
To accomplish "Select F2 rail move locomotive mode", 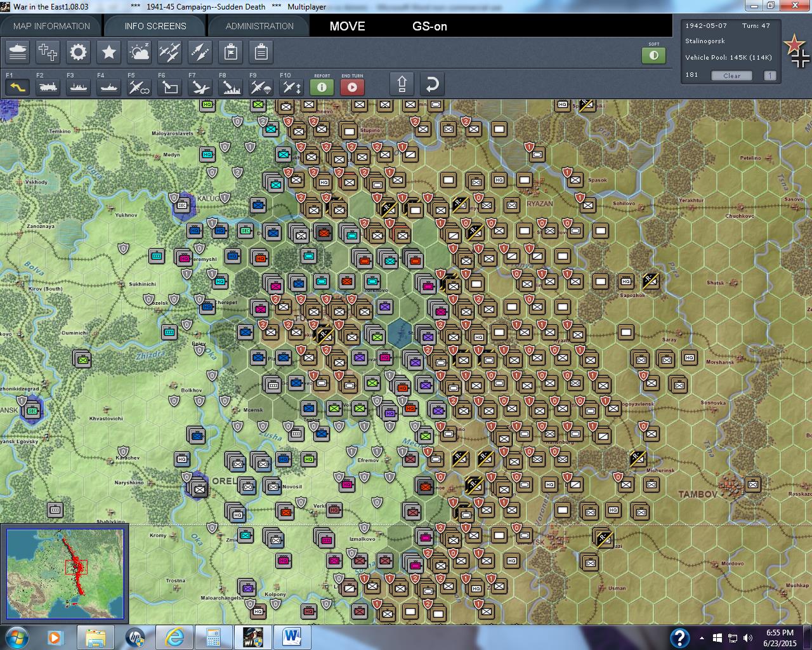I will tap(48, 87).
